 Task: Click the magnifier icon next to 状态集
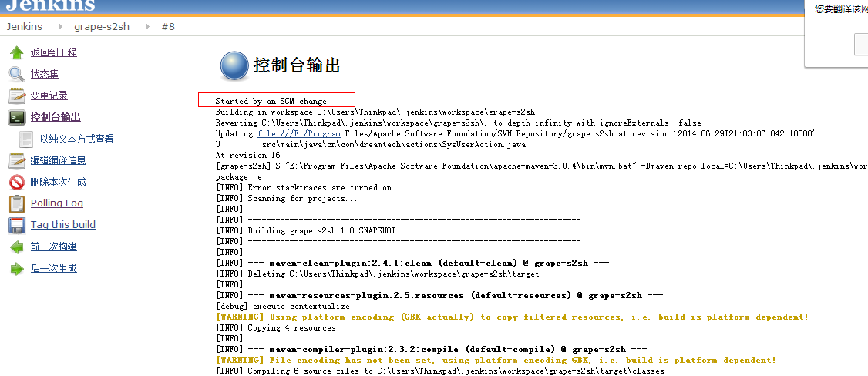coord(17,74)
